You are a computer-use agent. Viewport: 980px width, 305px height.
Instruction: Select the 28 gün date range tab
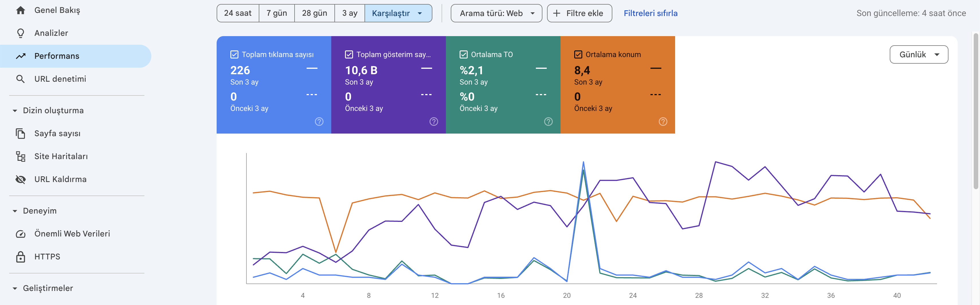pyautogui.click(x=314, y=13)
